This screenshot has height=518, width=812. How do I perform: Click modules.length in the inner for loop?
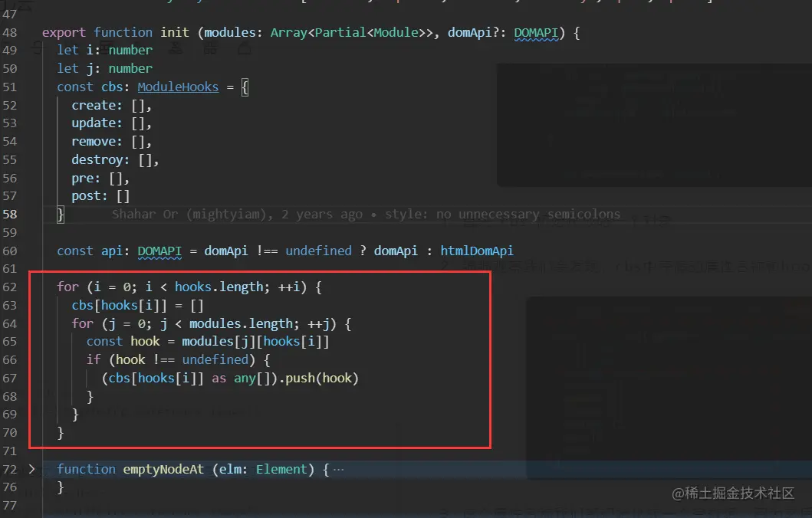click(241, 324)
